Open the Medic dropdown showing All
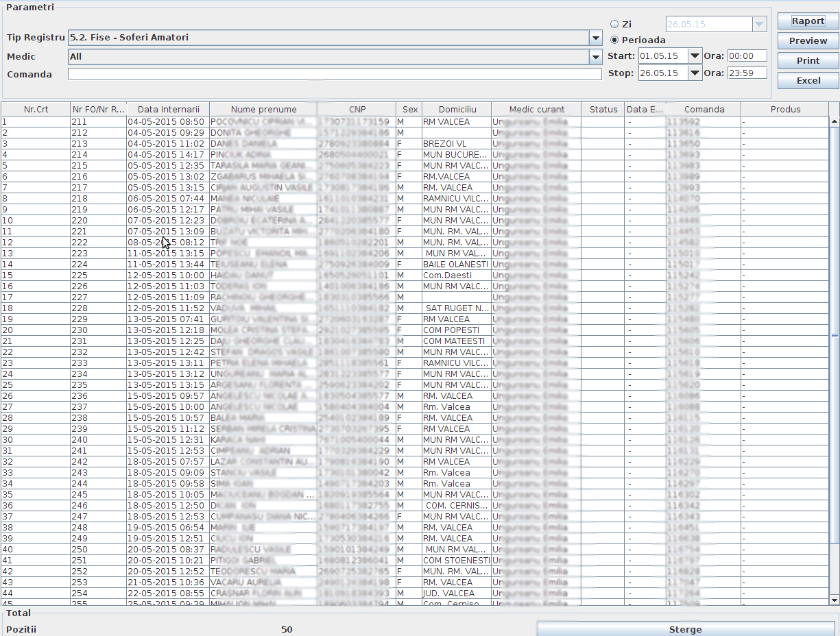Viewport: 840px width, 636px height. pyautogui.click(x=595, y=57)
